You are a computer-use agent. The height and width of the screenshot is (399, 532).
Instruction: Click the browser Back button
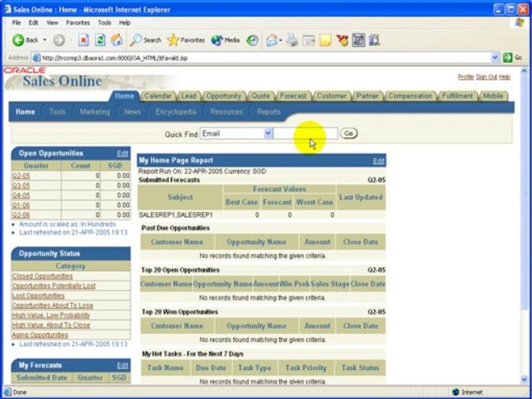(25, 40)
